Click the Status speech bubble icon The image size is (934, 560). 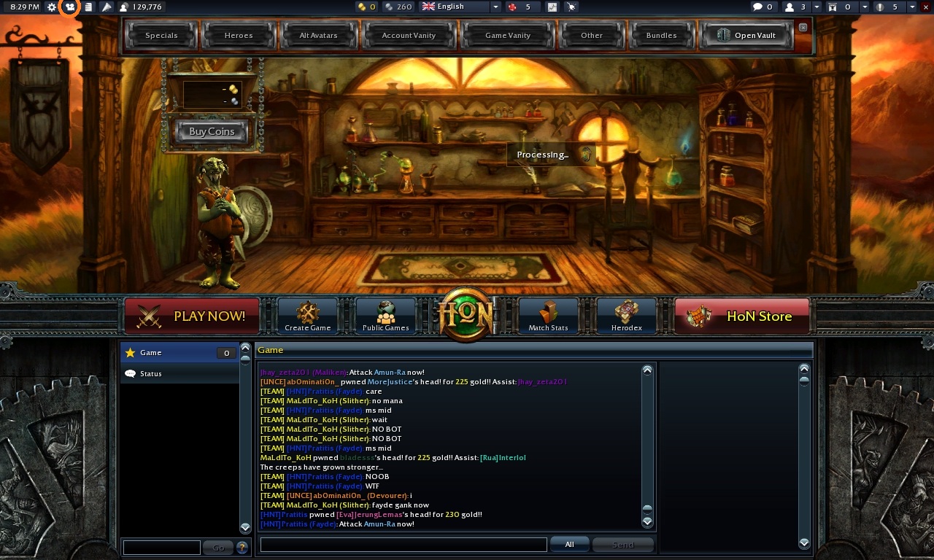(x=130, y=373)
